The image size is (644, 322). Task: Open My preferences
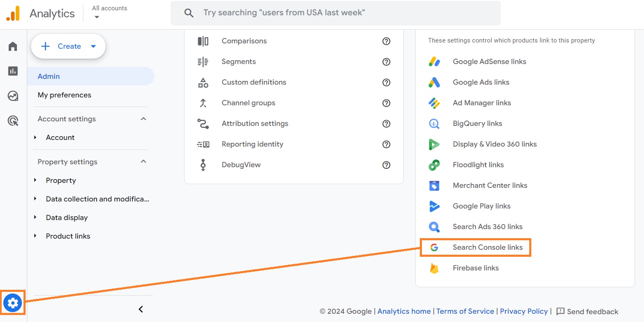tap(64, 95)
